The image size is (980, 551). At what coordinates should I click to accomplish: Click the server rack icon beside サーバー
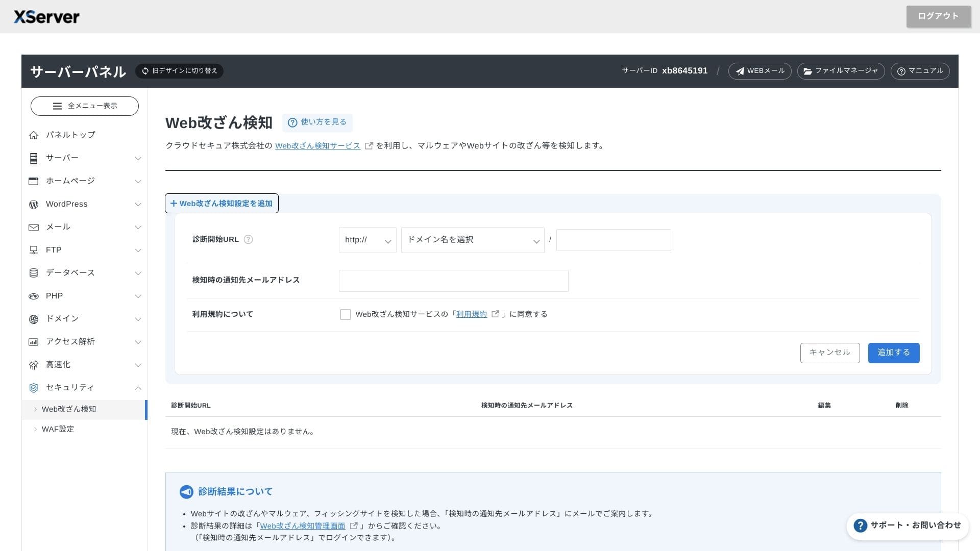[x=34, y=158]
